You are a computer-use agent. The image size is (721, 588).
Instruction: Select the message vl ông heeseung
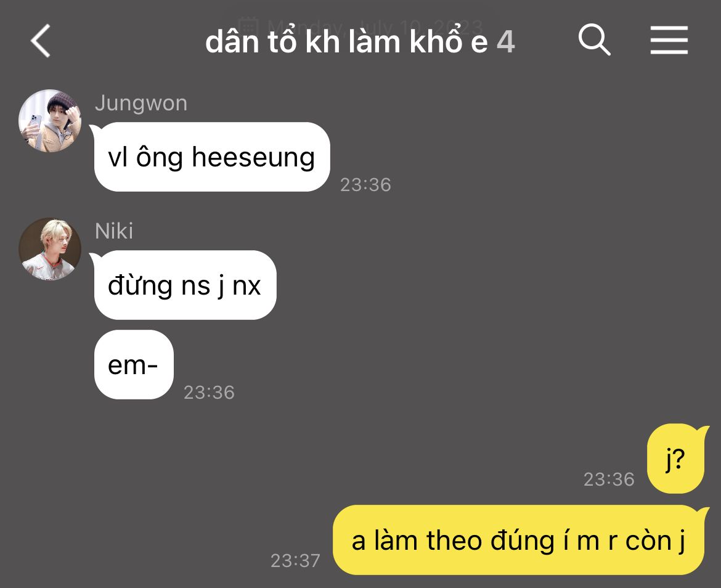(211, 157)
